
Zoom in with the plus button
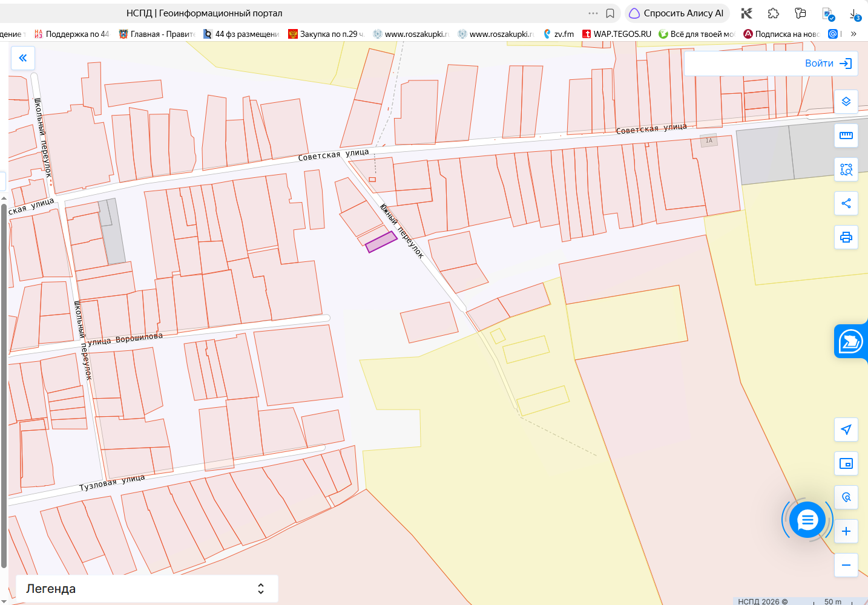(846, 531)
